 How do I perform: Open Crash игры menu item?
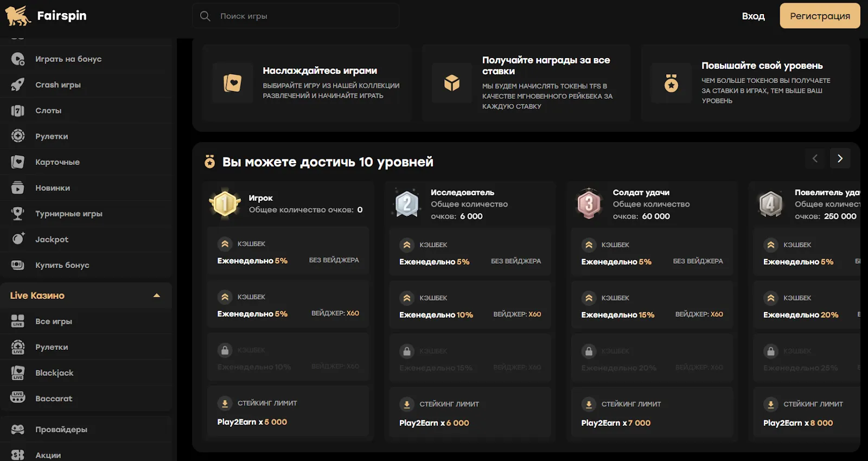(86, 85)
